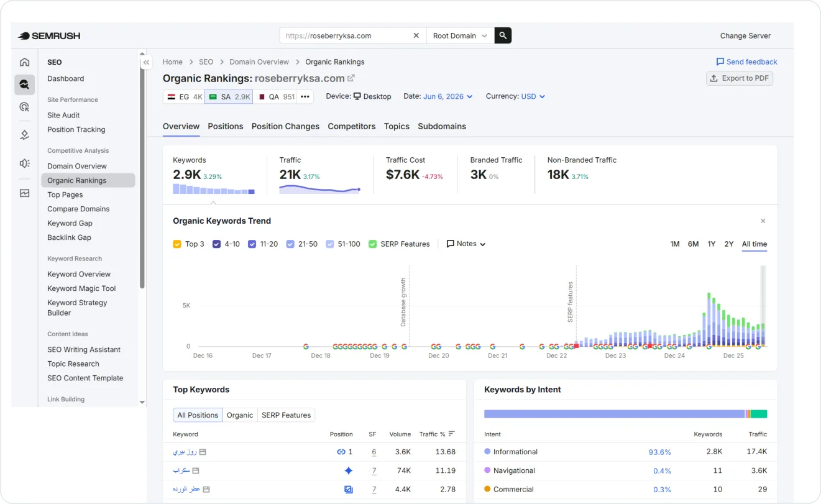Click the search magnifier button
Image resolution: width=821 pixels, height=504 pixels.
503,35
